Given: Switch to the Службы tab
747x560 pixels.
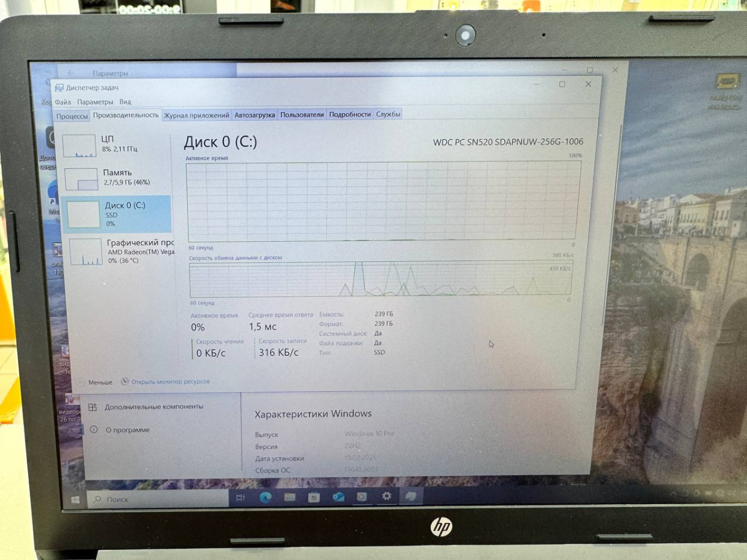Looking at the screenshot, I should [388, 114].
